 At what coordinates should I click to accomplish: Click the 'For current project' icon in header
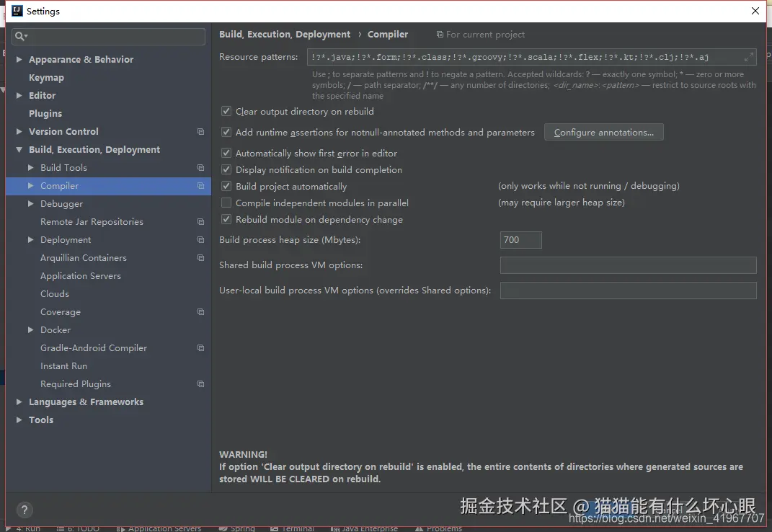(440, 35)
